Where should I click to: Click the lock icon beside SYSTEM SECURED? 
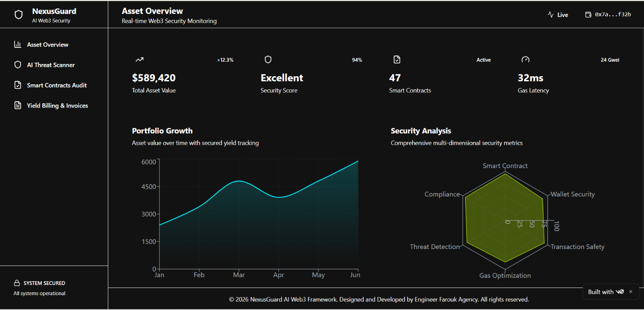(x=17, y=283)
